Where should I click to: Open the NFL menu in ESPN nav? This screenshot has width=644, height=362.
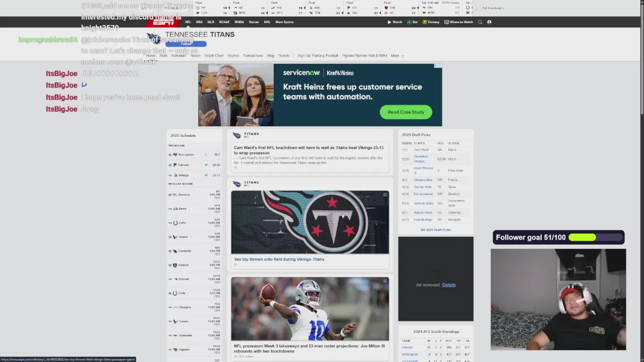188,22
